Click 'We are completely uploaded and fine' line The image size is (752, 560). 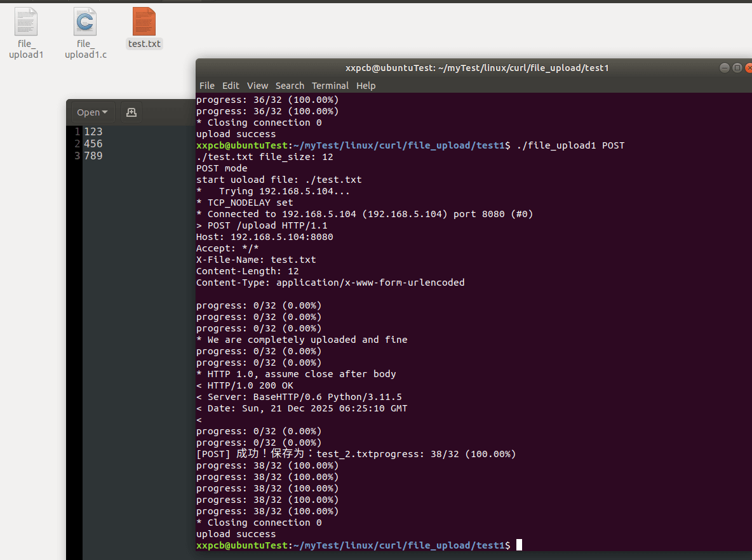302,340
